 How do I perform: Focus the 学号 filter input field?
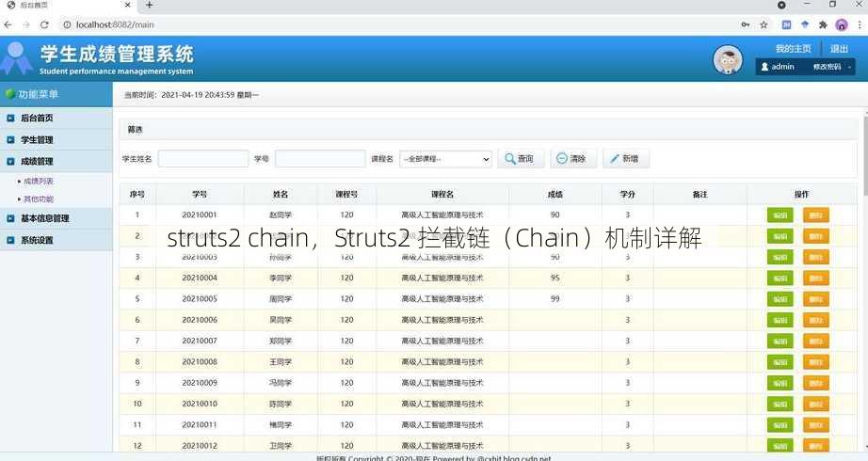tap(320, 159)
